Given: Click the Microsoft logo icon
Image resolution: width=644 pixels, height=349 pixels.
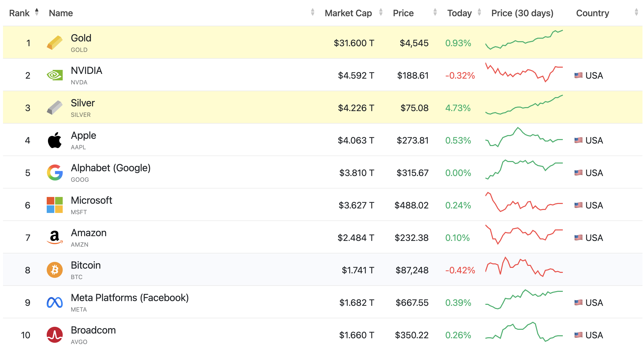Looking at the screenshot, I should coord(54,205).
